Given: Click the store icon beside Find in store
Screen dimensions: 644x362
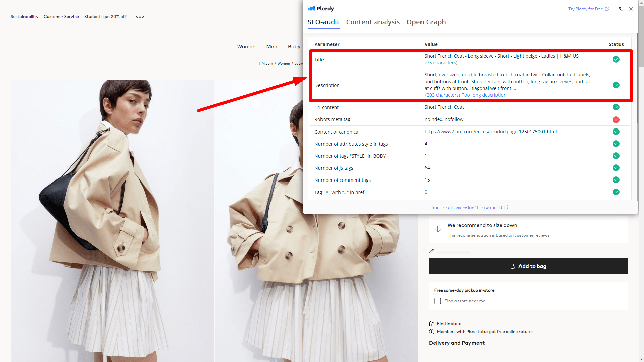Looking at the screenshot, I should [x=432, y=324].
